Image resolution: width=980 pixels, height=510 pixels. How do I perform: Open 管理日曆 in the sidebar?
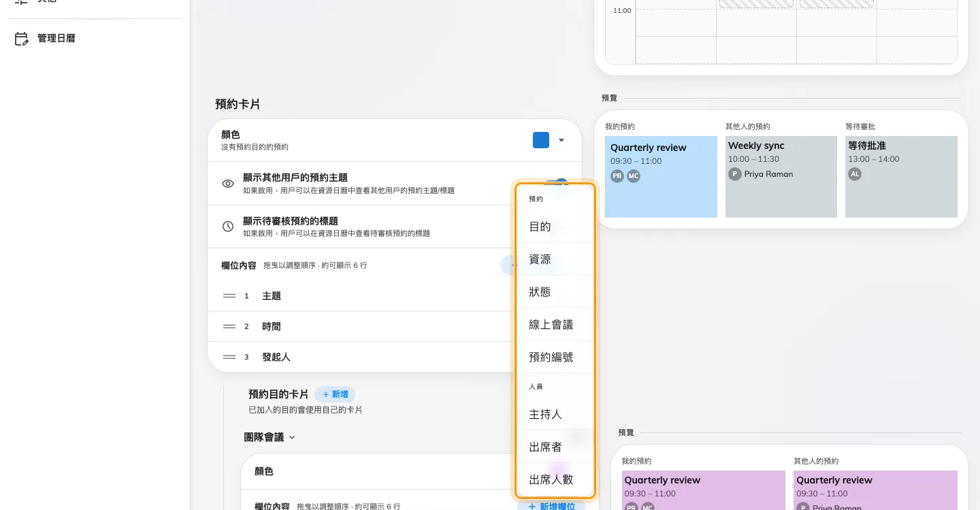95,39
